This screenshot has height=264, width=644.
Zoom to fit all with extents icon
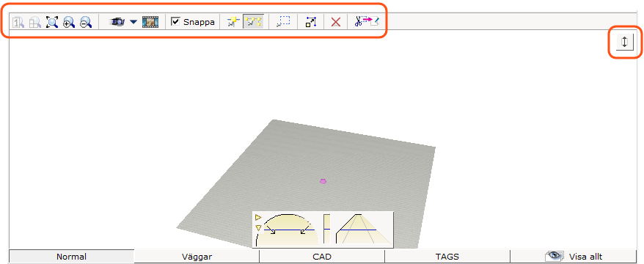(52, 22)
